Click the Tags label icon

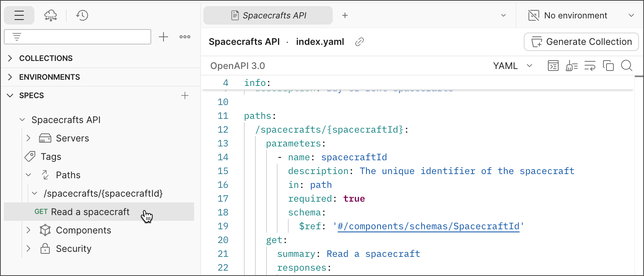[x=30, y=156]
